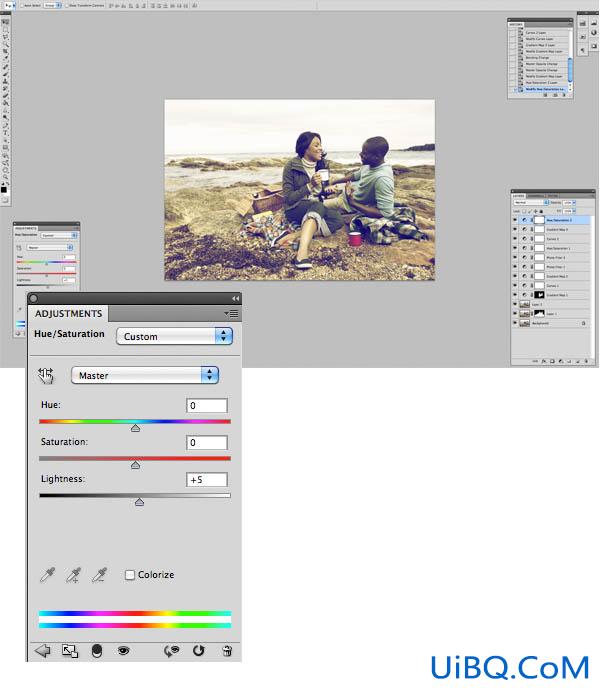
Task: Delete layer trash icon in Layers panel
Action: click(x=586, y=361)
